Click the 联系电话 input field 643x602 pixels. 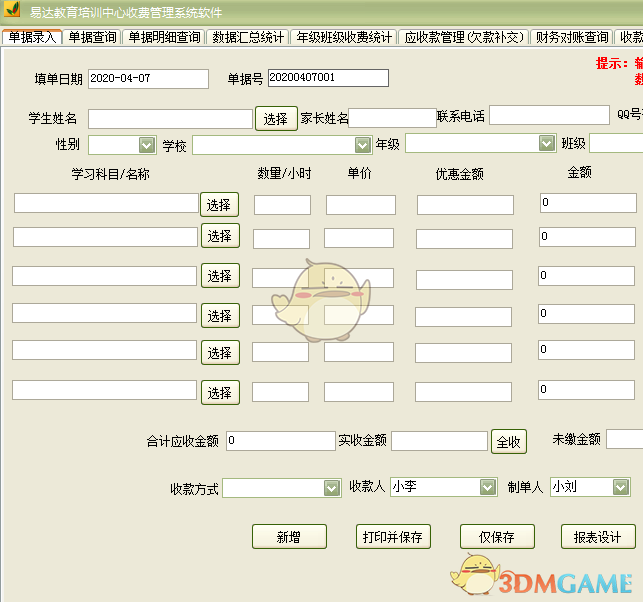(549, 115)
